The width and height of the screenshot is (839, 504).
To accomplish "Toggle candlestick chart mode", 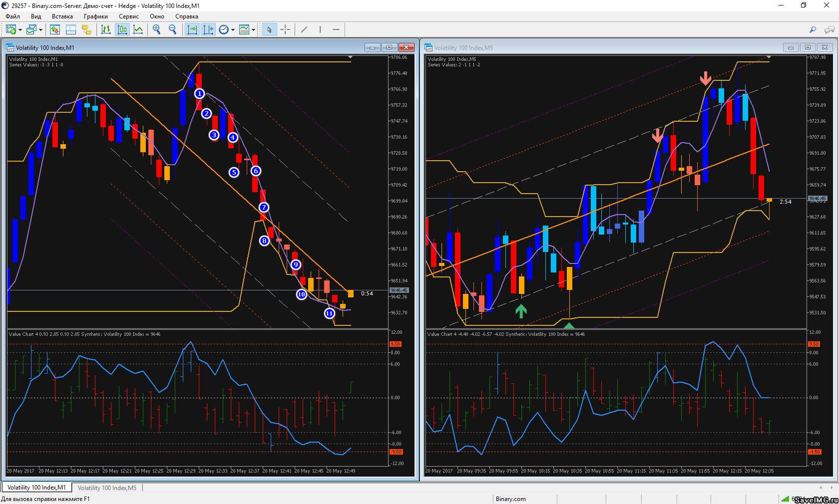I will pos(122,30).
